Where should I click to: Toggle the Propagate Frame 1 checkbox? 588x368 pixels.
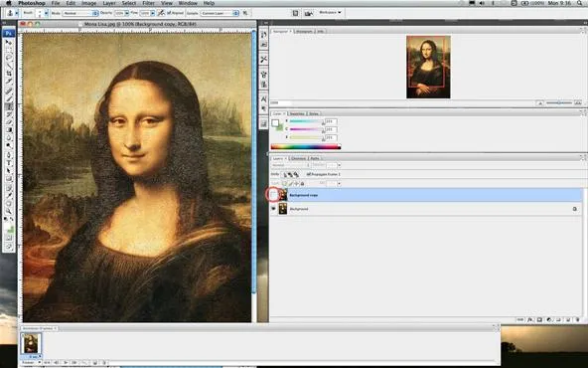pos(309,174)
